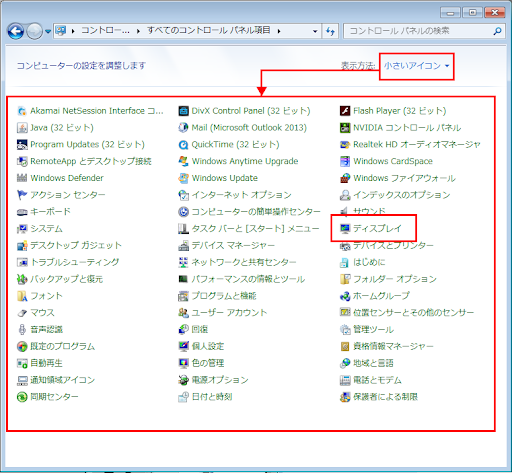The image size is (512, 473).
Task: Click the NVIDIA コントロール パネル icon
Action: click(345, 128)
